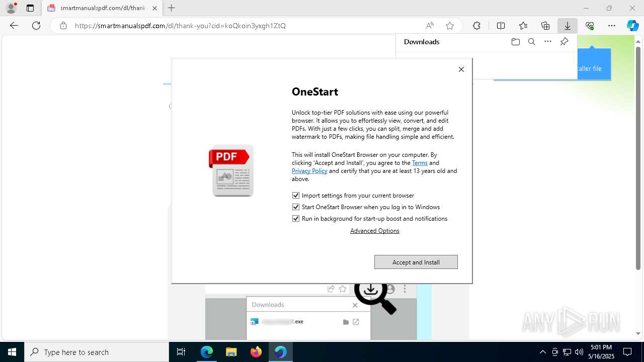Search downloads in Downloads panel
This screenshot has width=644, height=362.
pyautogui.click(x=531, y=42)
